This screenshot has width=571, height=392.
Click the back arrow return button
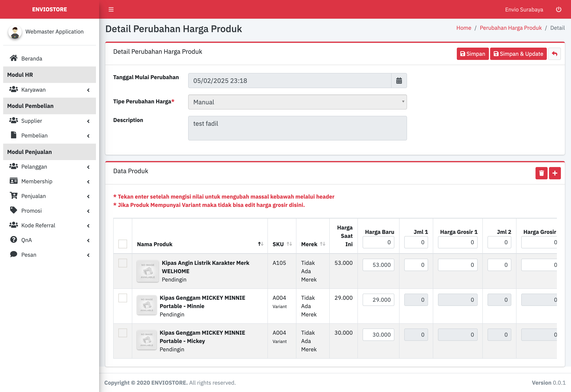coord(555,54)
